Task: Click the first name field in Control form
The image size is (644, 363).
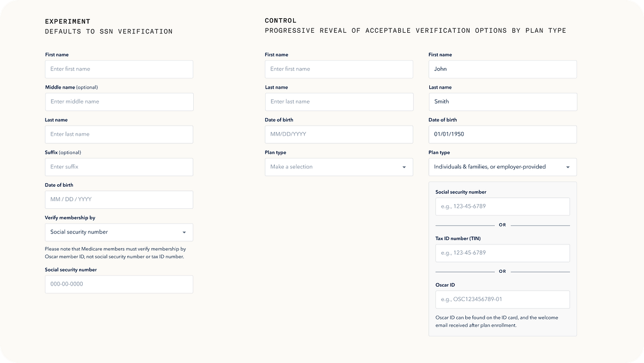Action: click(x=339, y=69)
